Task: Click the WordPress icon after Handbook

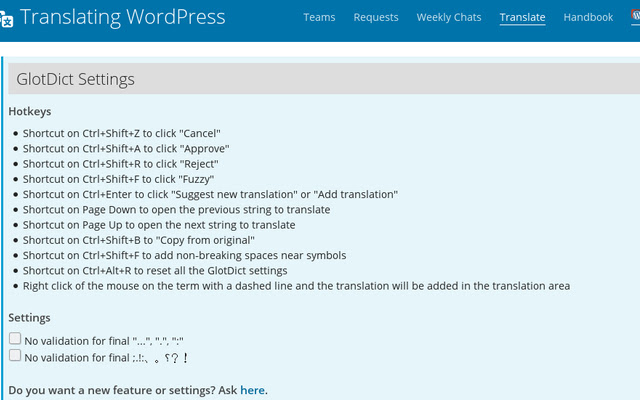Action: (636, 16)
